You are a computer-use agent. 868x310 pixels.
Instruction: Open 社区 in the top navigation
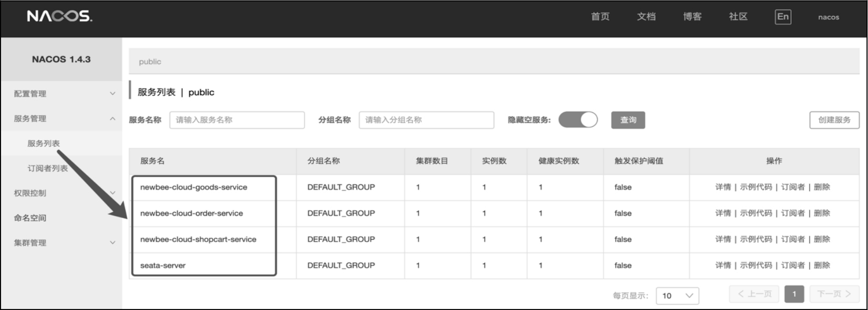click(738, 17)
